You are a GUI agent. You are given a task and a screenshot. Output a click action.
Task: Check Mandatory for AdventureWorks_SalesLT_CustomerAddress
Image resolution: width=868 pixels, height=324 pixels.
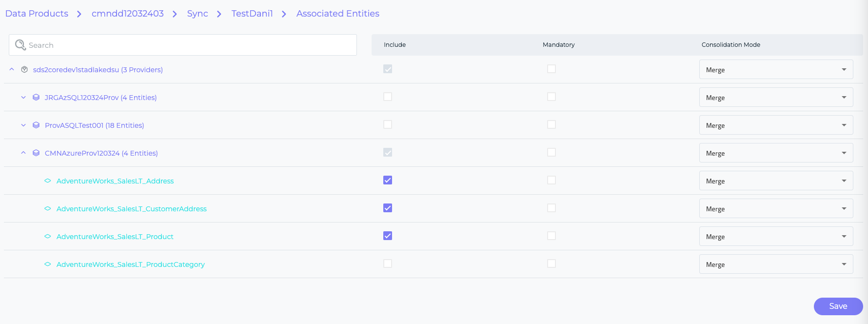[x=552, y=208]
